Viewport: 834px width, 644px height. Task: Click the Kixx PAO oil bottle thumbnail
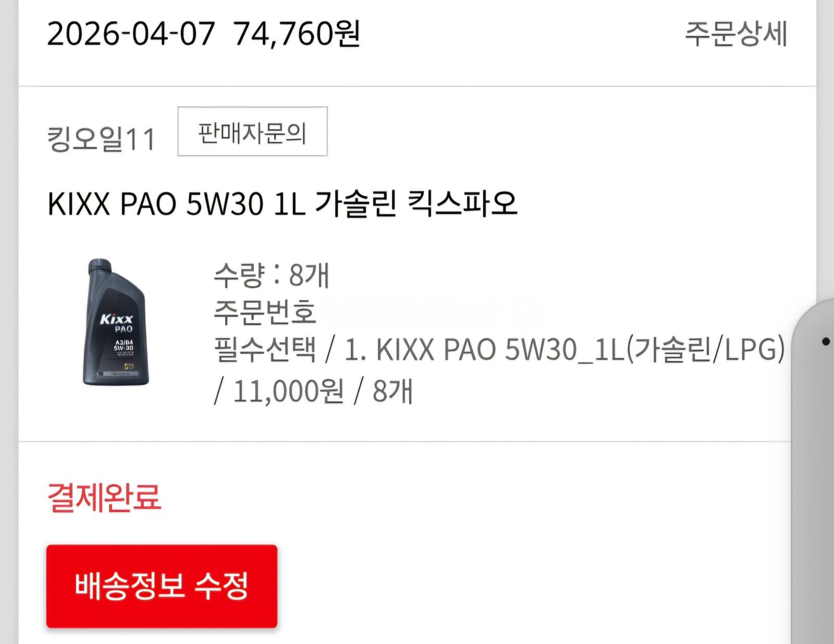point(116,322)
